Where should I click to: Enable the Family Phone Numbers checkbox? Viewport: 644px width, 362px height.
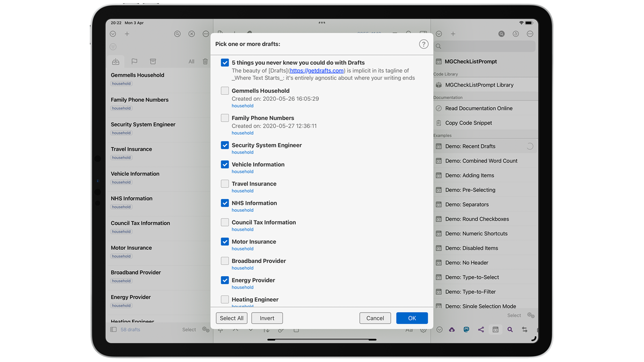[x=224, y=117]
